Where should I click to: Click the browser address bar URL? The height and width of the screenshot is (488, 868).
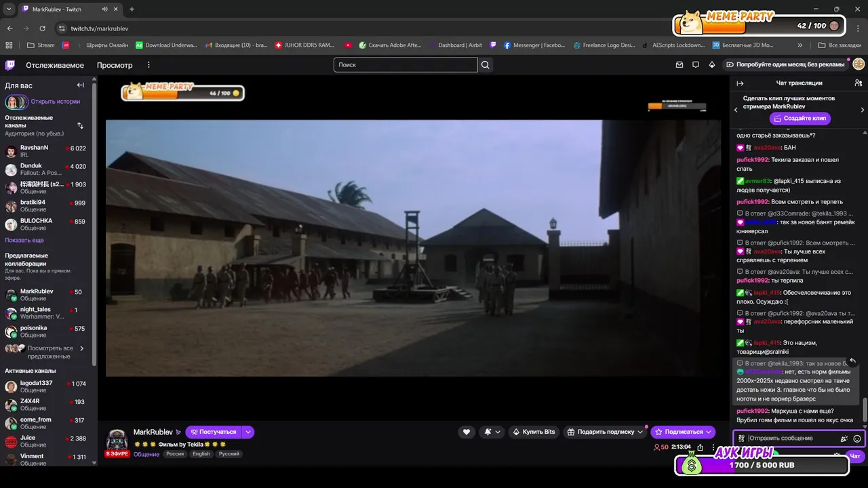(100, 28)
